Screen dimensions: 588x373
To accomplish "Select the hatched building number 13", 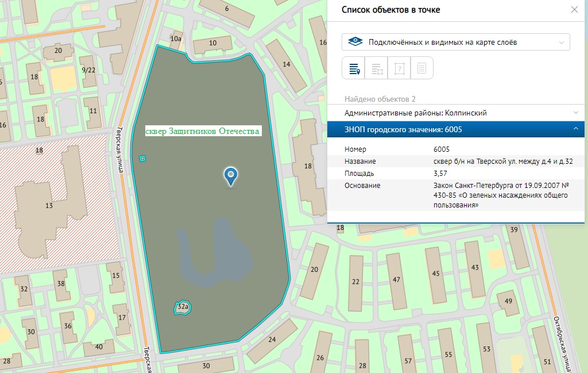I will (49, 206).
